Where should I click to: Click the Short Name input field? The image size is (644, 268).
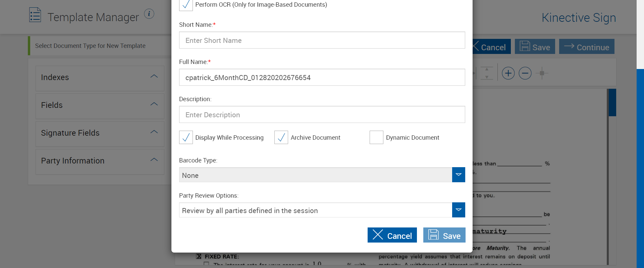322,40
